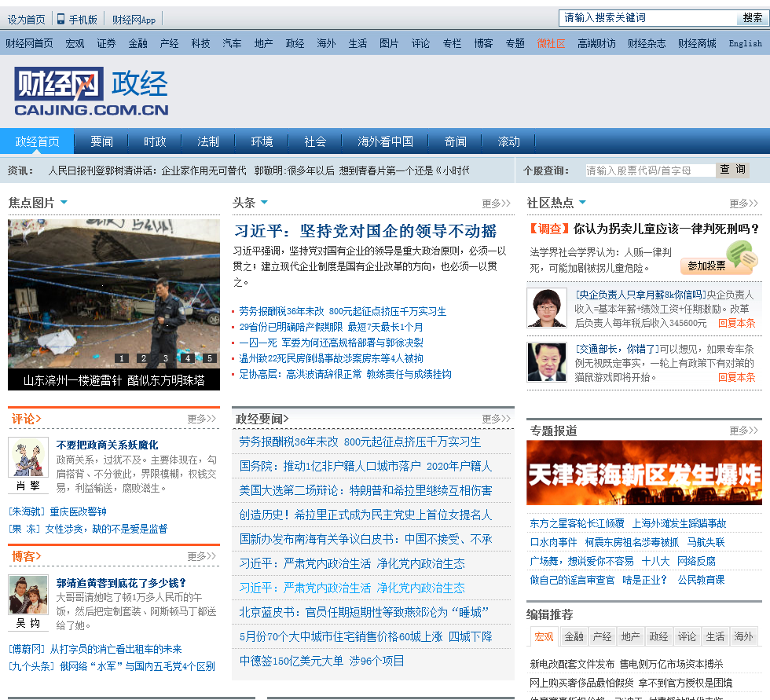
Task: Click man's portrait beside 交通部长 post
Action: point(547,361)
